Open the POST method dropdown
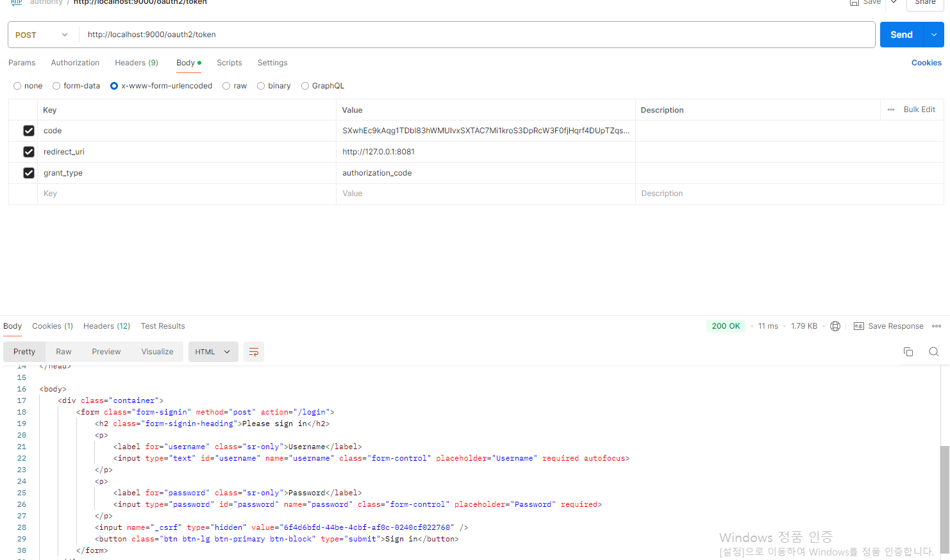Screen dimensions: 950x560 (x=42, y=35)
